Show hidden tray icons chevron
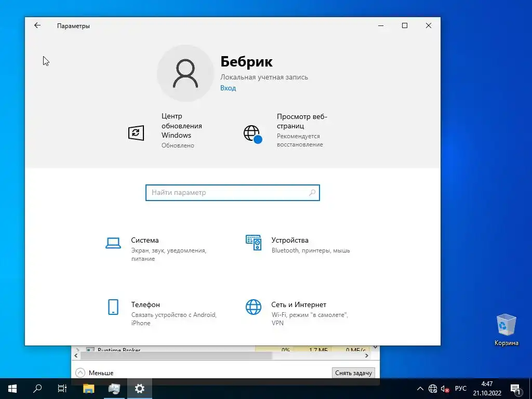The width and height of the screenshot is (532, 399). [420, 389]
